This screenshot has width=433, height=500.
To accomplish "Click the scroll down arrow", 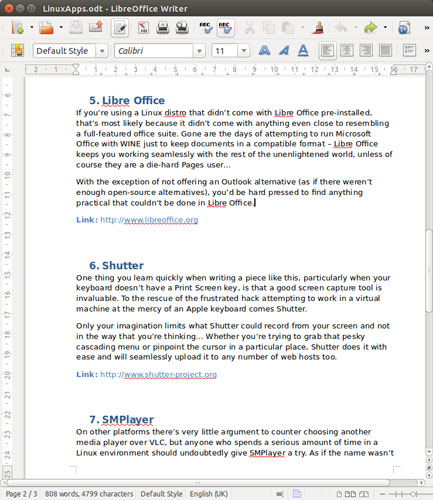I will [x=429, y=452].
